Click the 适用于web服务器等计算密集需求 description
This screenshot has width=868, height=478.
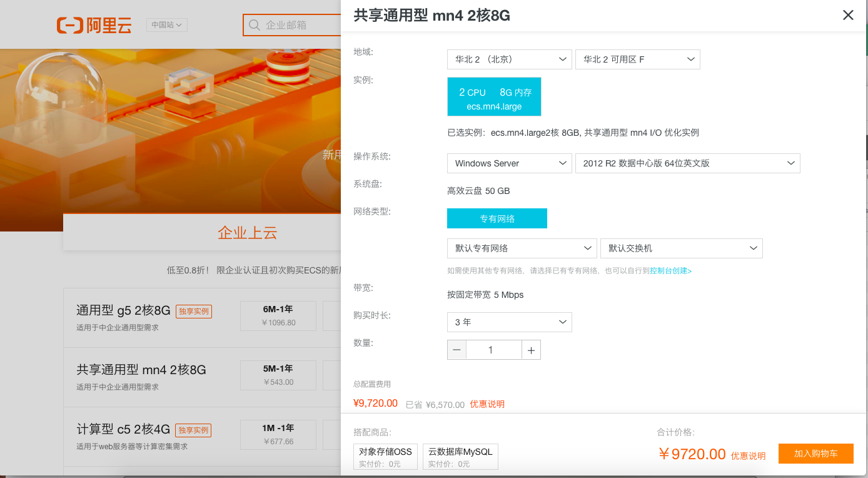132,446
